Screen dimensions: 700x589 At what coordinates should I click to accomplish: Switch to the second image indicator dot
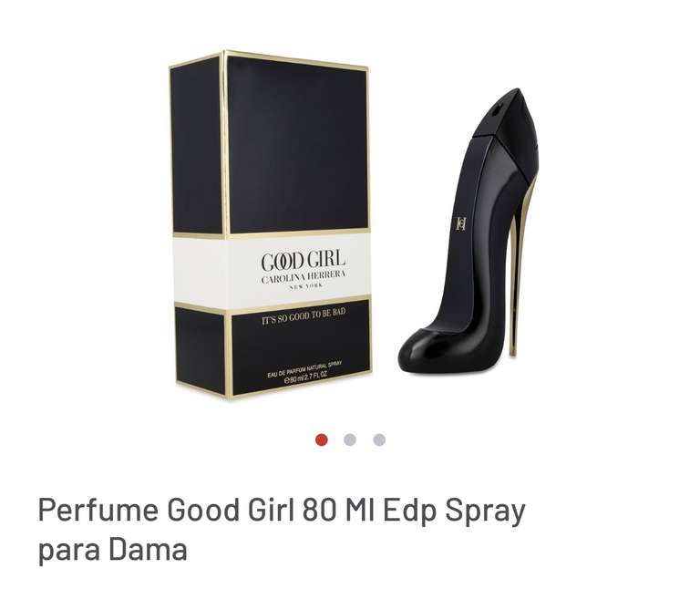click(x=350, y=439)
